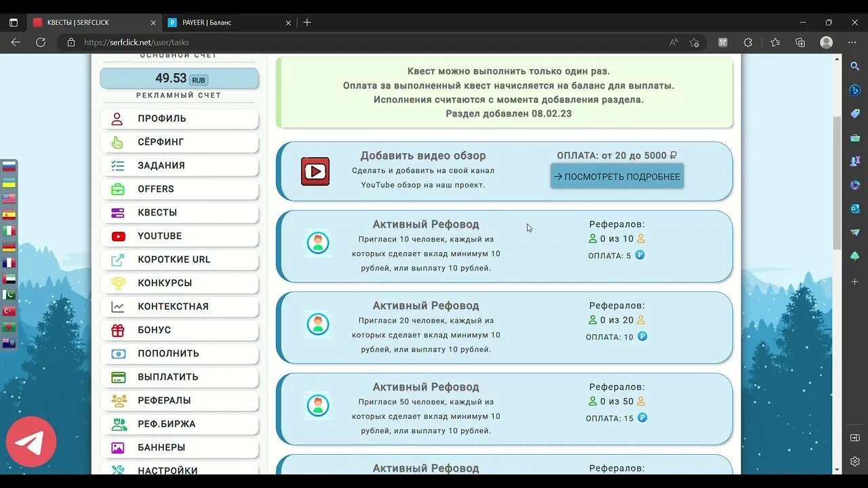Open the ПРОФИЛЬ menu item
Screen dimensions: 868x488
coord(179,119)
